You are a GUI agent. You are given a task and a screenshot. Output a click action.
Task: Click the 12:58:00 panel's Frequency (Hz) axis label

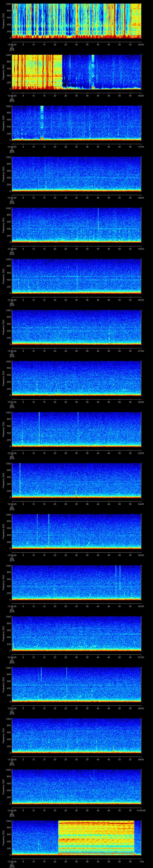tap(4, 736)
